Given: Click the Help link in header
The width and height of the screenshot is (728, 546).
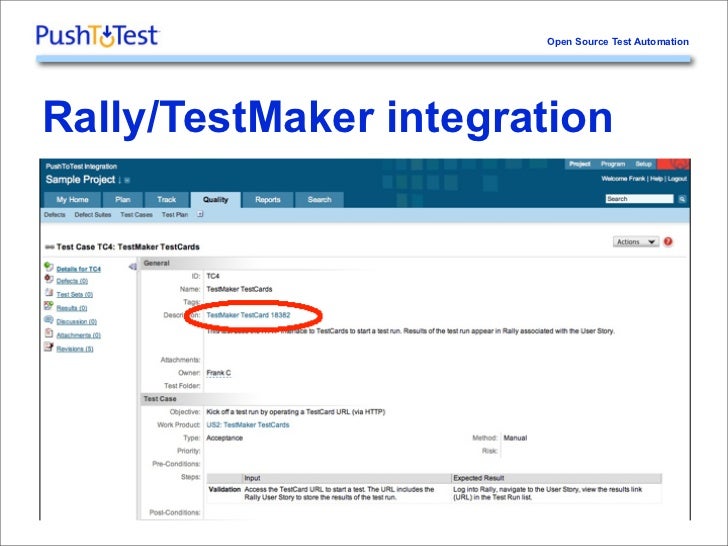Looking at the screenshot, I should coord(656,179).
